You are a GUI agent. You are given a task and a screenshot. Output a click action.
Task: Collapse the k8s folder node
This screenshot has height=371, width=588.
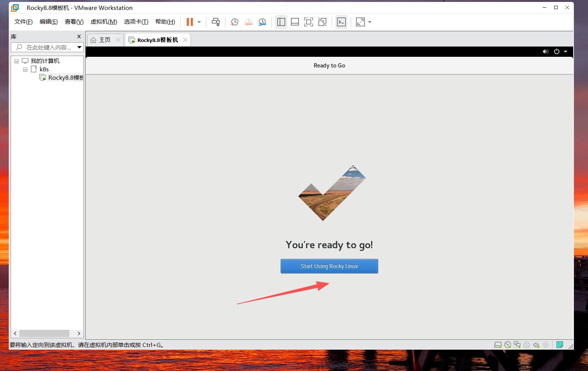click(25, 69)
